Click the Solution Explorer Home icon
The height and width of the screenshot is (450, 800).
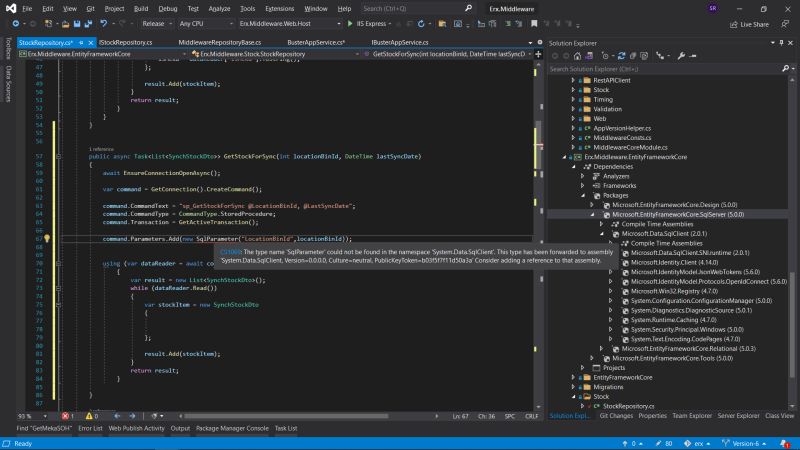pos(577,56)
